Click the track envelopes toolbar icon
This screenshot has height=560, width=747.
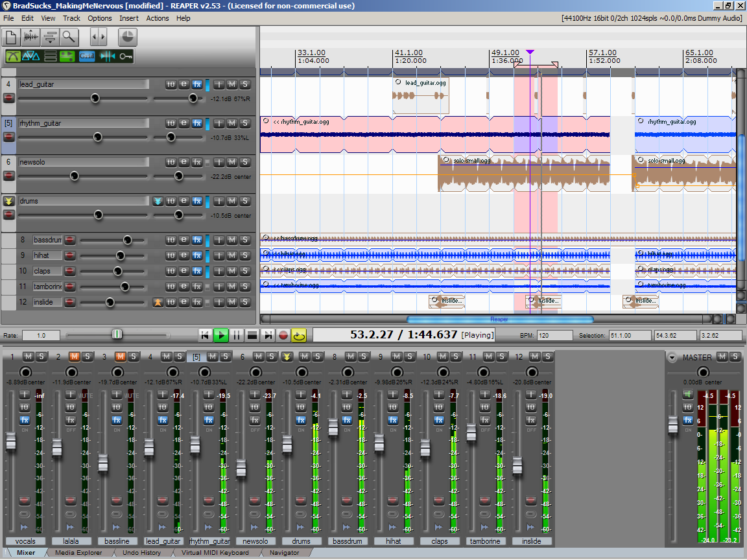point(49,37)
